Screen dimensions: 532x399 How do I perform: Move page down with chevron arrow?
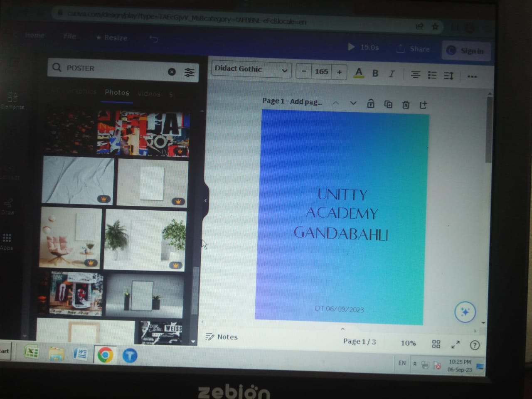pyautogui.click(x=353, y=103)
